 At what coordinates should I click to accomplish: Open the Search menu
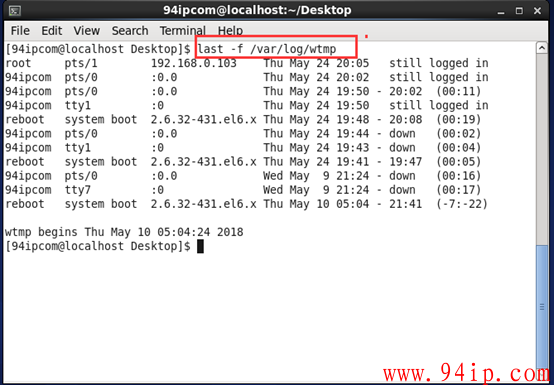[x=130, y=31]
